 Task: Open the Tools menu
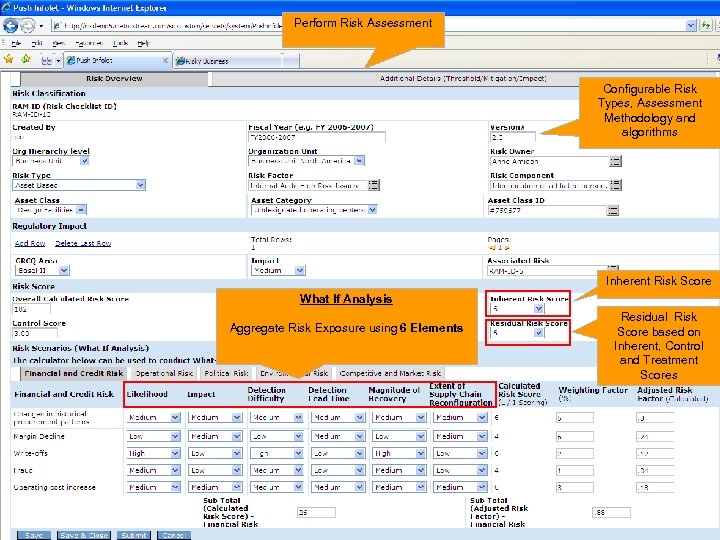pos(120,43)
